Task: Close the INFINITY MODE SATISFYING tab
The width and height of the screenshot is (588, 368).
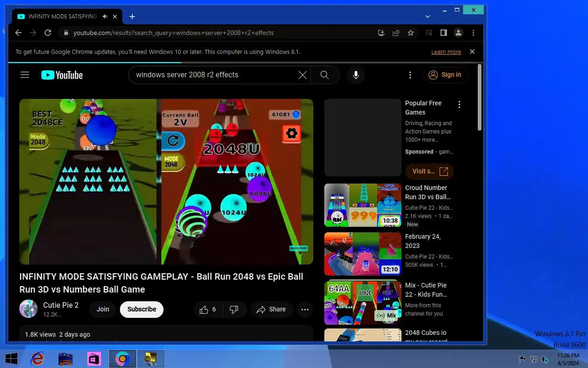Action: 115,17
